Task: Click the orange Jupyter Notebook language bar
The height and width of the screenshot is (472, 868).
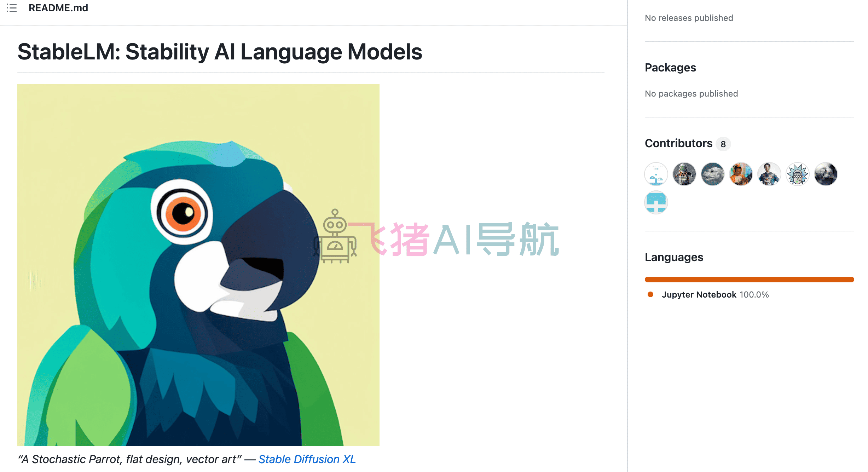Action: pos(749,280)
